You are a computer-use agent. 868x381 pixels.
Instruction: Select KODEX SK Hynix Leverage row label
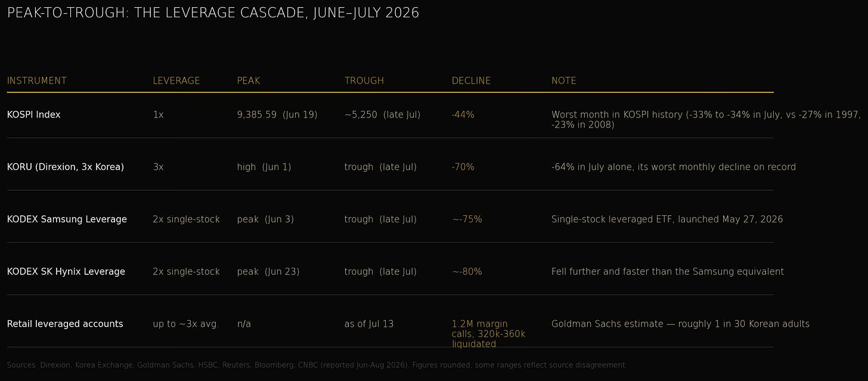click(x=66, y=272)
